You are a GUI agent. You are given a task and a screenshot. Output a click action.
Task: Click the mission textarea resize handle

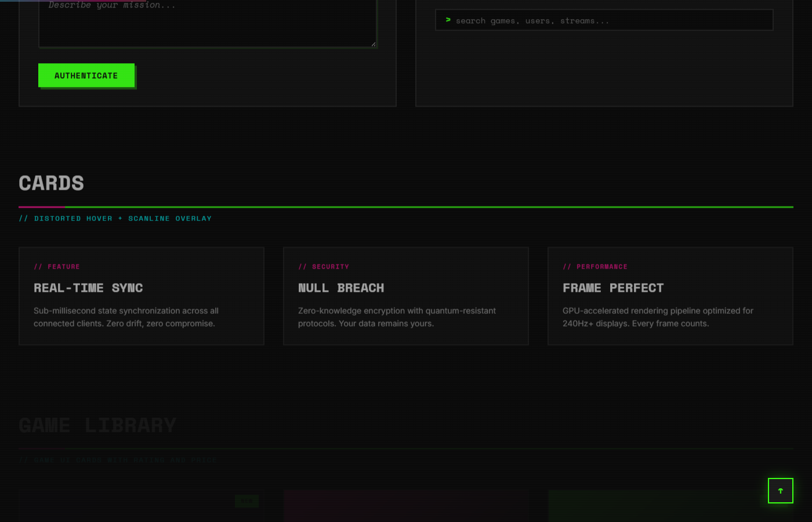pos(373,43)
